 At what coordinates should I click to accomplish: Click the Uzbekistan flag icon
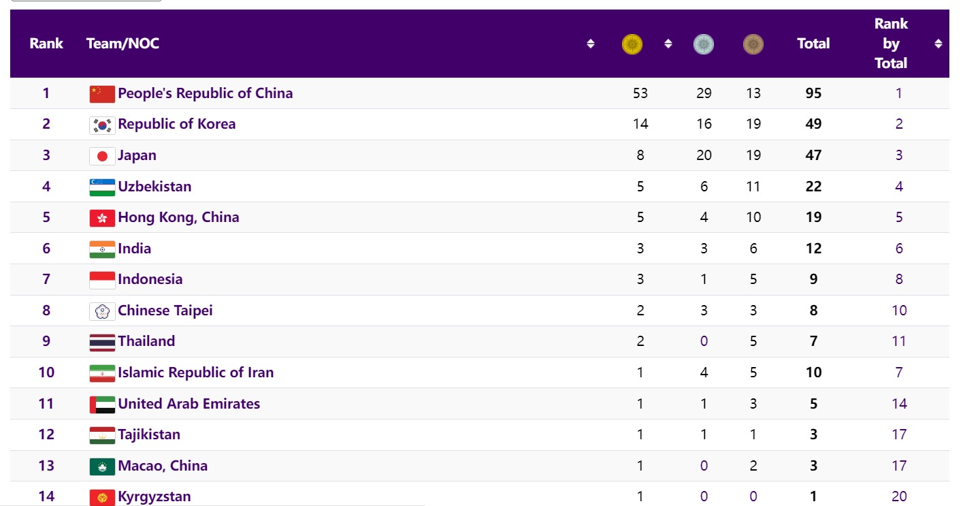coord(102,187)
